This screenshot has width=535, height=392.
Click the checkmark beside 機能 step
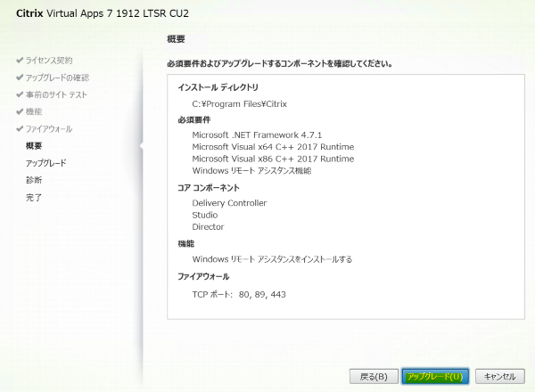point(20,111)
